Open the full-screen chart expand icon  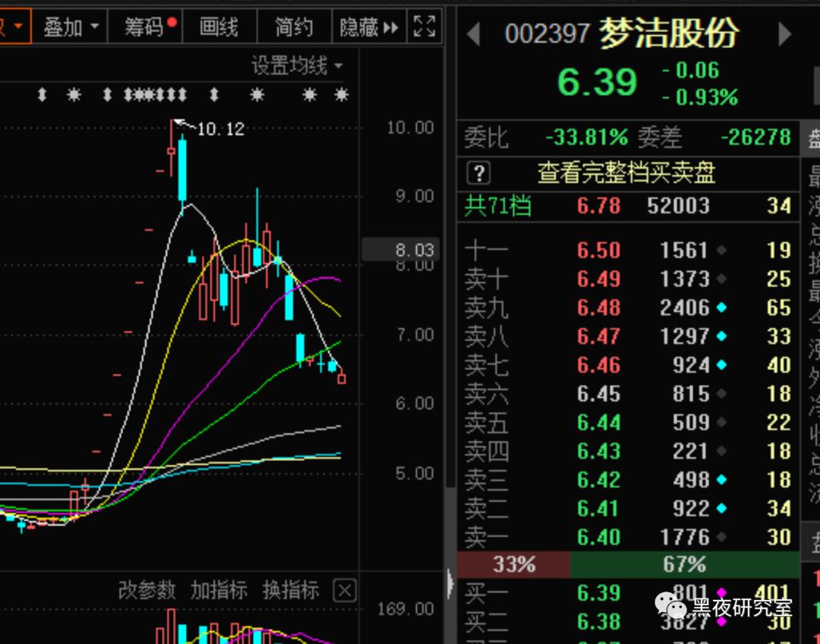pos(424,26)
